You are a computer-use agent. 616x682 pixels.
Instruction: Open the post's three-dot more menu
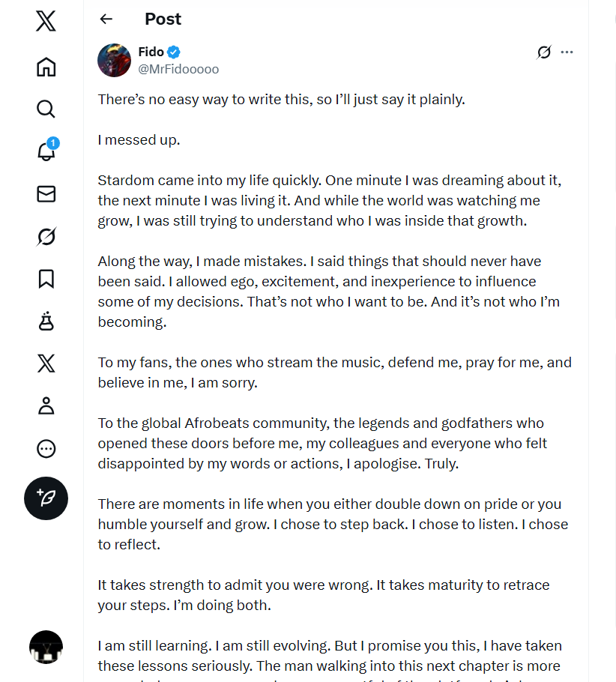[567, 52]
